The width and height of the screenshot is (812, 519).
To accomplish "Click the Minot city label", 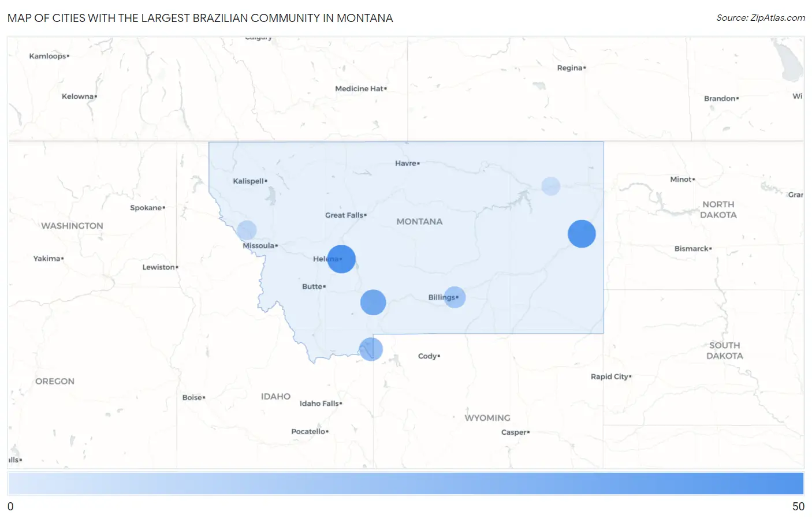I will point(680,180).
